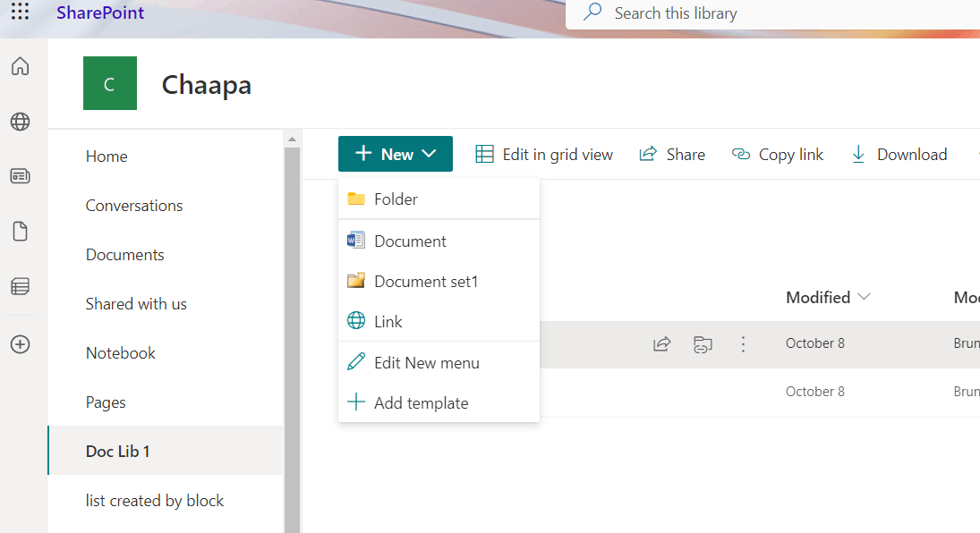This screenshot has width=980, height=533.
Task: Click the Word Document icon
Action: pos(356,240)
